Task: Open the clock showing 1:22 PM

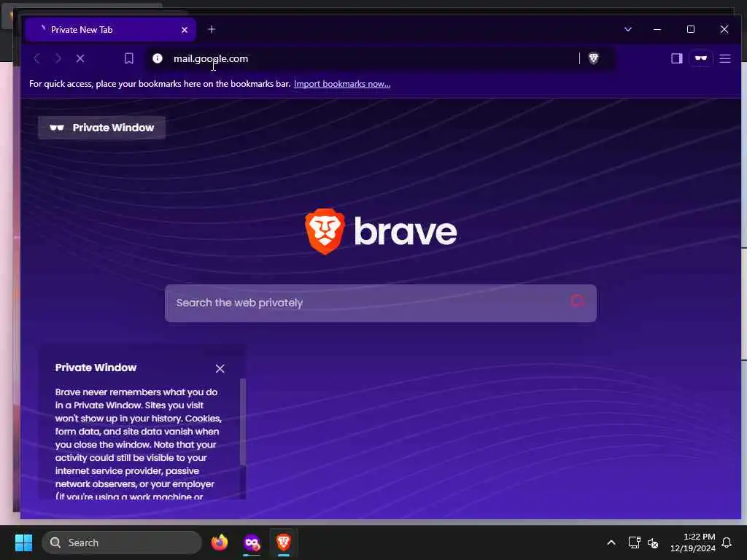Action: click(x=693, y=542)
